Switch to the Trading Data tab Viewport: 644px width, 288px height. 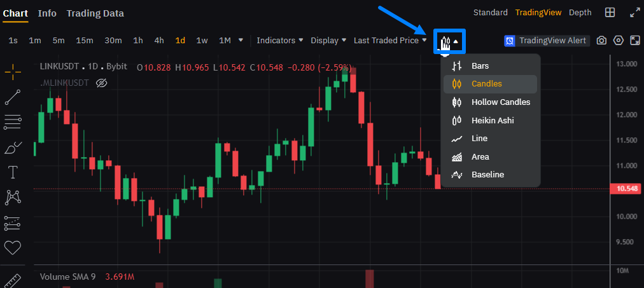coord(95,13)
